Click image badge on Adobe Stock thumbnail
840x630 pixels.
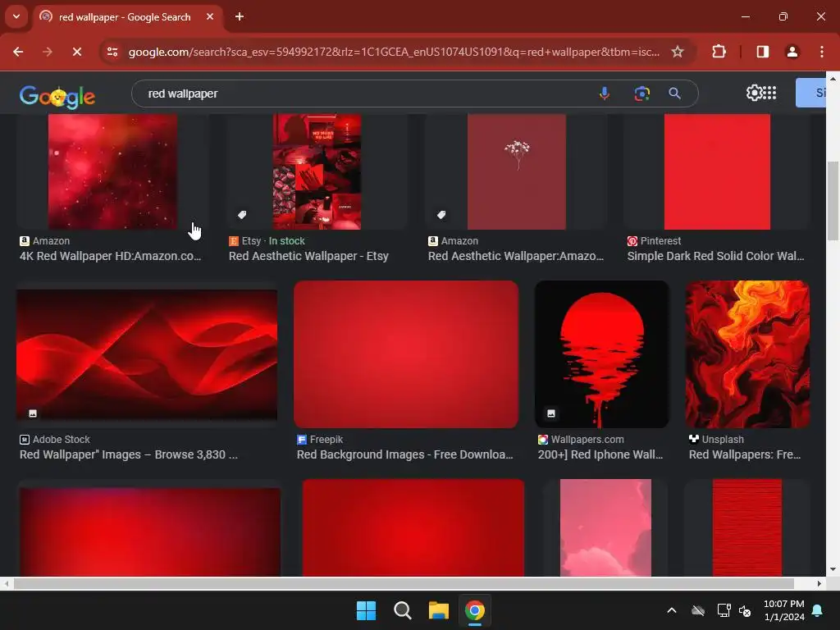(x=33, y=413)
